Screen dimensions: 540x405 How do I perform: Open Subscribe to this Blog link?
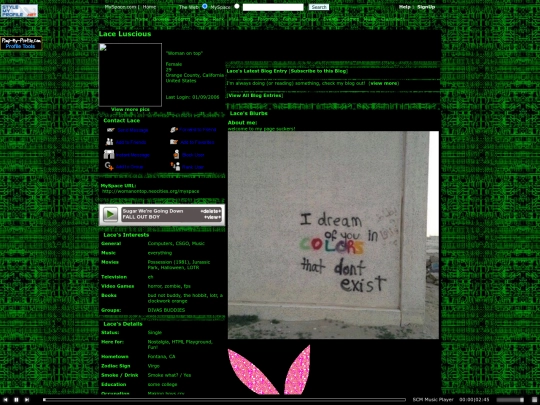319,71
